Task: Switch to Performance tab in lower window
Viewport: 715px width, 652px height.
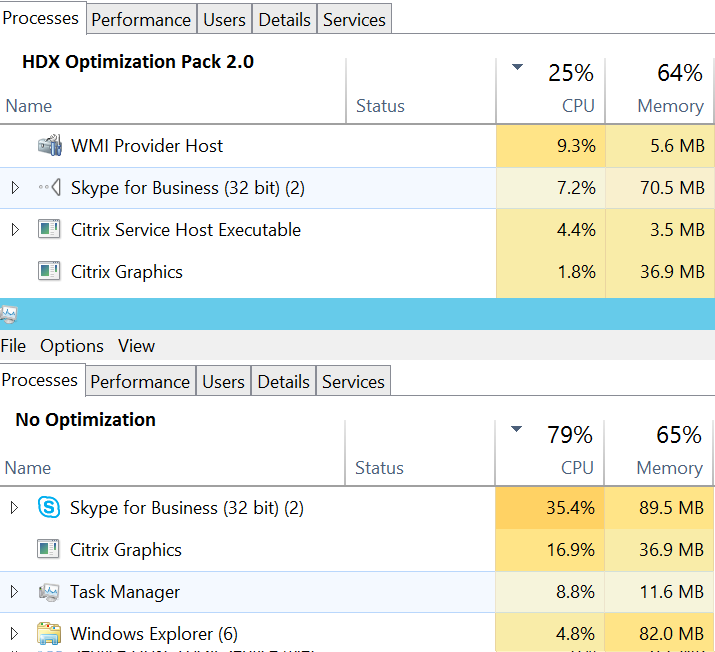Action: click(140, 382)
